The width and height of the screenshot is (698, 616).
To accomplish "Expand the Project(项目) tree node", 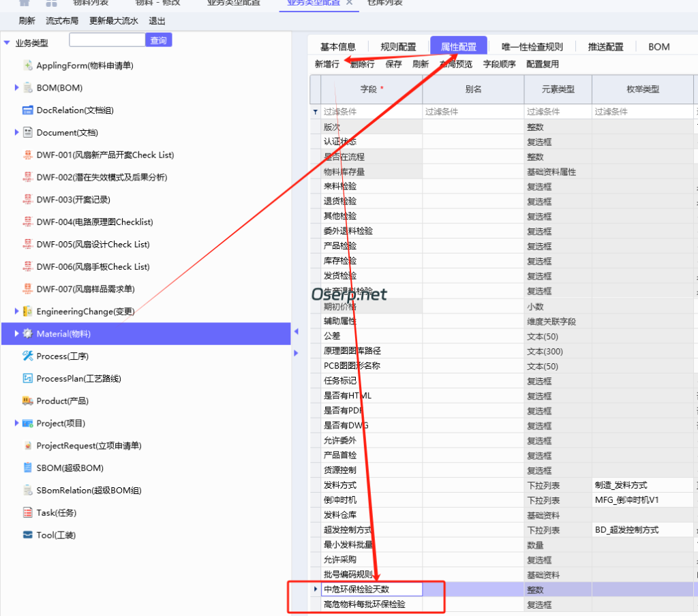I will [x=16, y=423].
